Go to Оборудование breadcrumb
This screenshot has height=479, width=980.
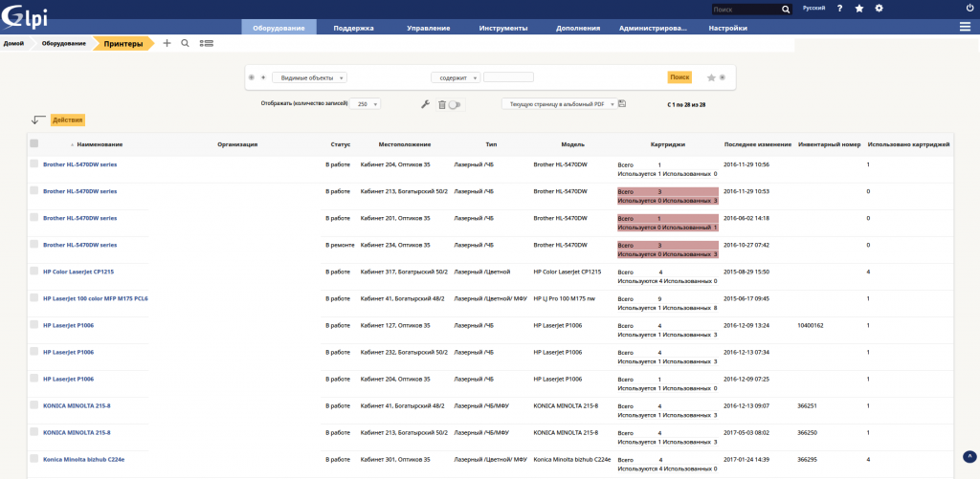click(x=64, y=44)
